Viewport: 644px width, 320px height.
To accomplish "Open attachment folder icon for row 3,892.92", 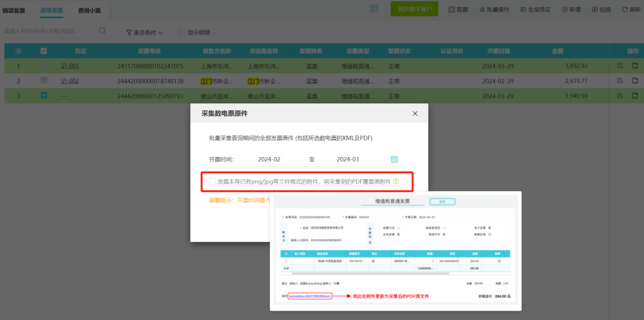I will click(x=635, y=66).
